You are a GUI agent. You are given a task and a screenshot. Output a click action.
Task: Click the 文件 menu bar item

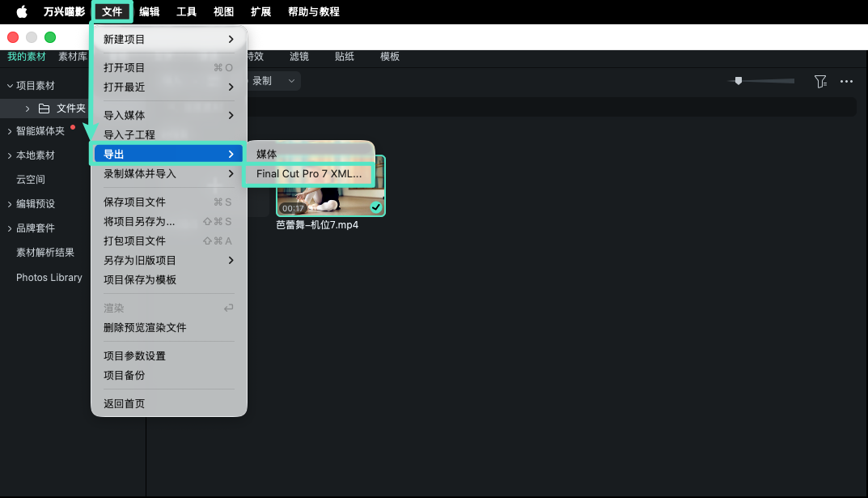pos(112,11)
